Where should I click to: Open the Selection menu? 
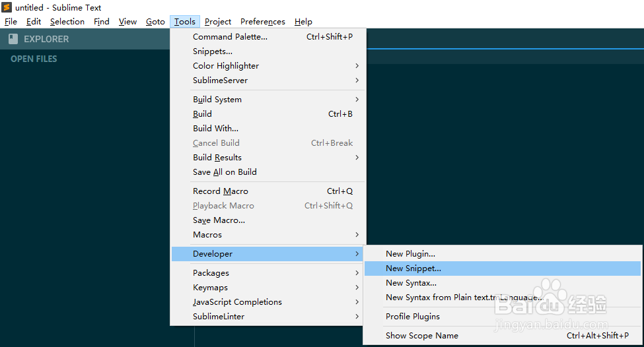67,21
